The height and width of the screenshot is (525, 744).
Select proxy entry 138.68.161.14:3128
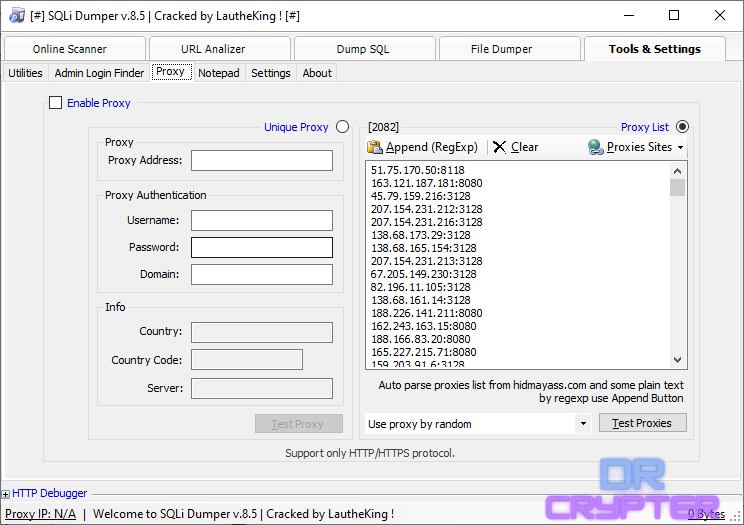pos(420,300)
